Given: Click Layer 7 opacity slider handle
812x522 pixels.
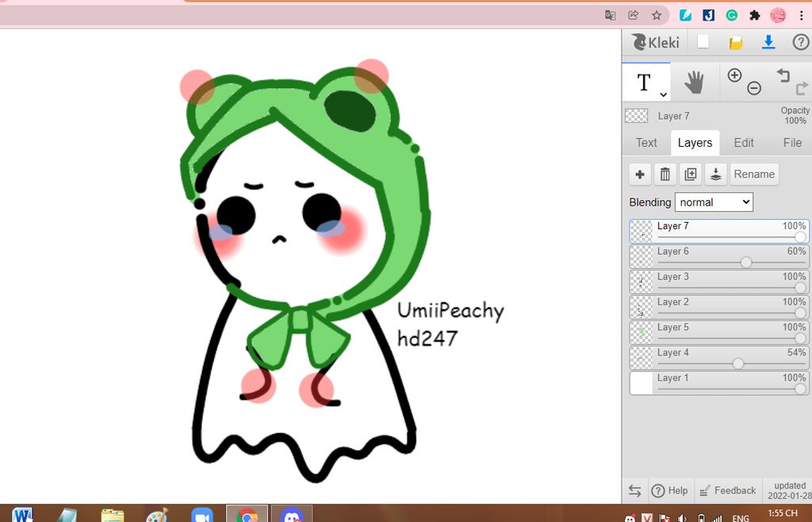Looking at the screenshot, I should click(x=800, y=237).
